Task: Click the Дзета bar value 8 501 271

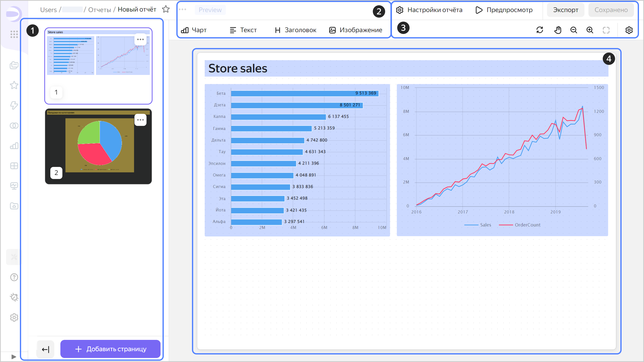Action: [x=350, y=105]
